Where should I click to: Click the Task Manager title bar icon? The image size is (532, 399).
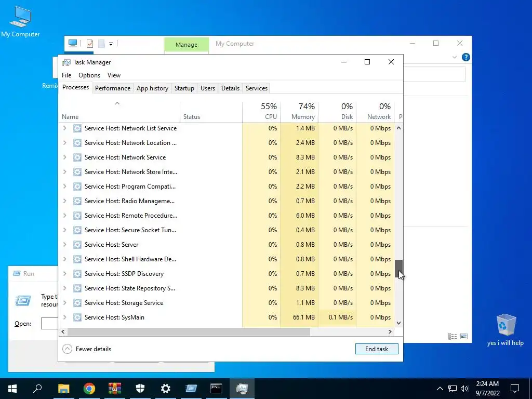[66, 62]
